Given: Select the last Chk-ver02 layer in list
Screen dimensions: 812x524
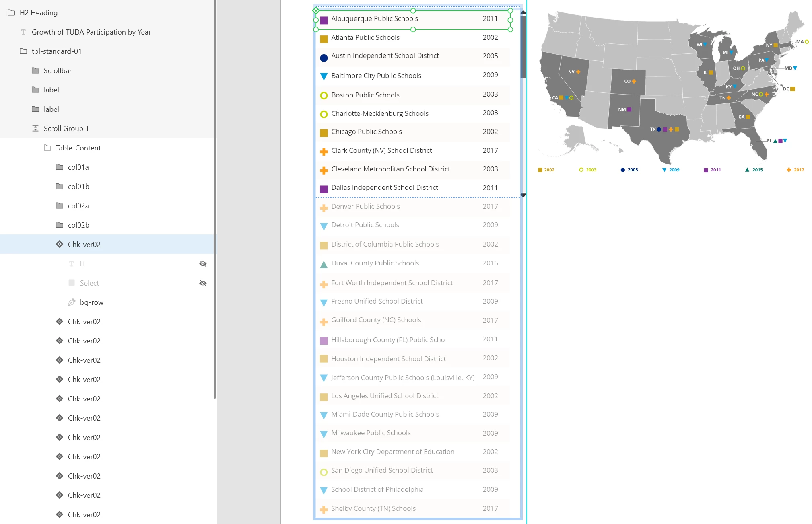Looking at the screenshot, I should pyautogui.click(x=84, y=514).
